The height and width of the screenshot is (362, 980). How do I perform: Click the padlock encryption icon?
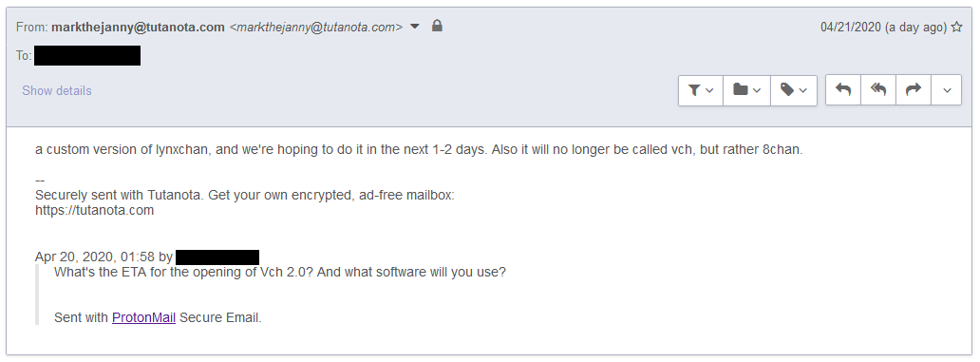pyautogui.click(x=438, y=26)
